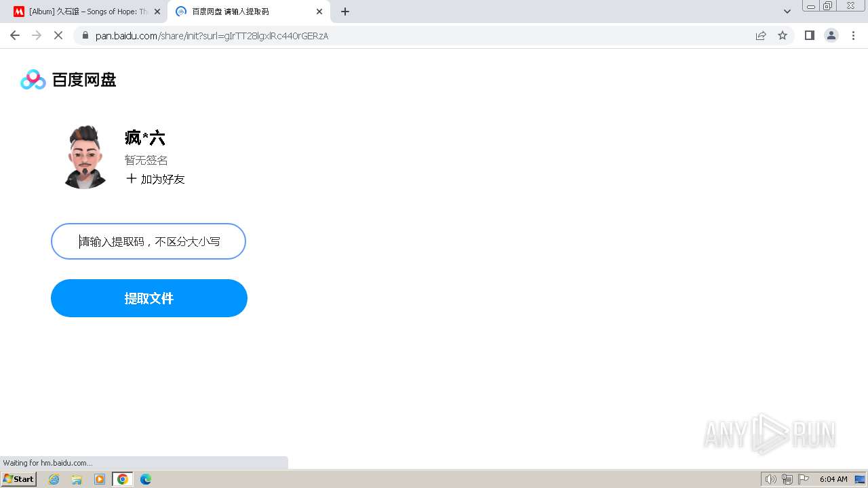
Task: Click the pan.baidu.com address bar URL
Action: click(x=212, y=36)
